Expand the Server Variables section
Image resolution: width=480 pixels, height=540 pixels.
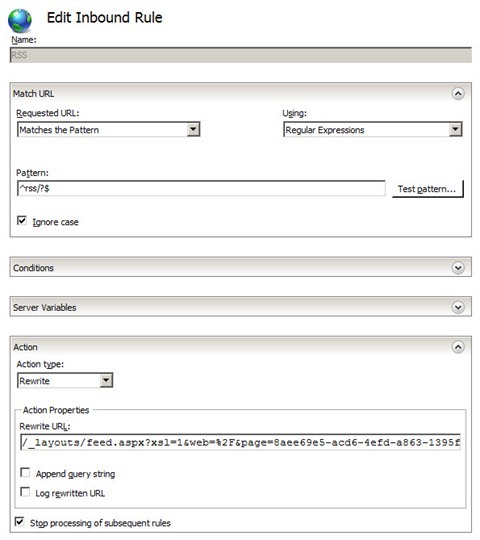coord(458,307)
